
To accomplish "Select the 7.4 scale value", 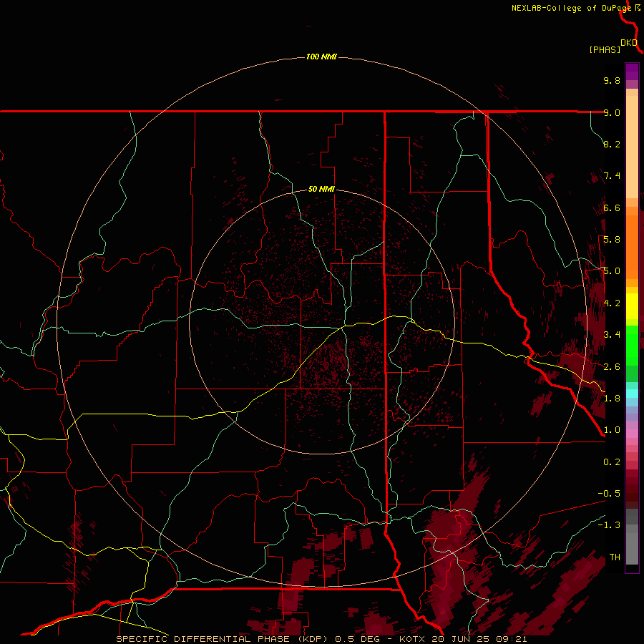I will coord(612,176).
